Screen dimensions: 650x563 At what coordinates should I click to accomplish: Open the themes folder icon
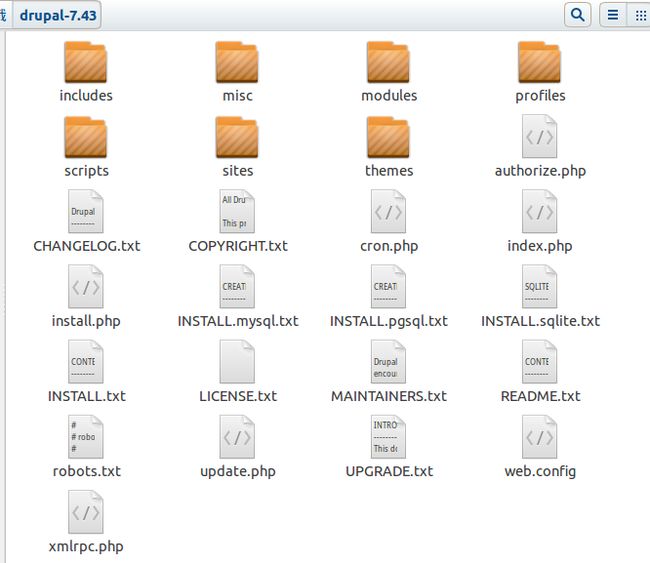click(388, 137)
